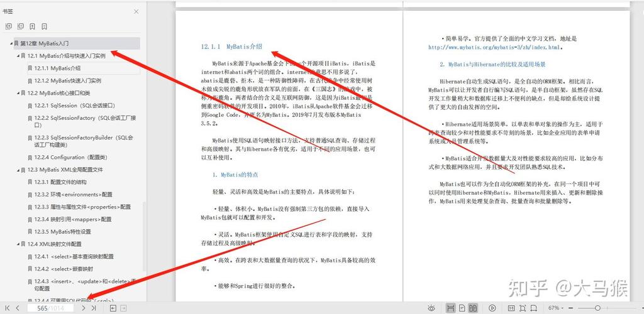Screen dimensions: 644x314
Task: Open bookmark 12.1.1 MyBatis介绍
Action: click(x=57, y=68)
